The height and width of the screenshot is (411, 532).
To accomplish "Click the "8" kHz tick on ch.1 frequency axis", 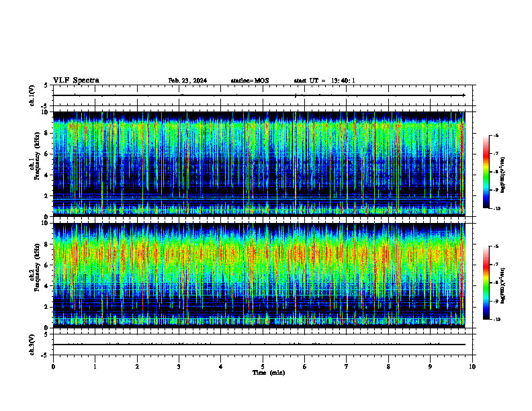I will pyautogui.click(x=47, y=133).
